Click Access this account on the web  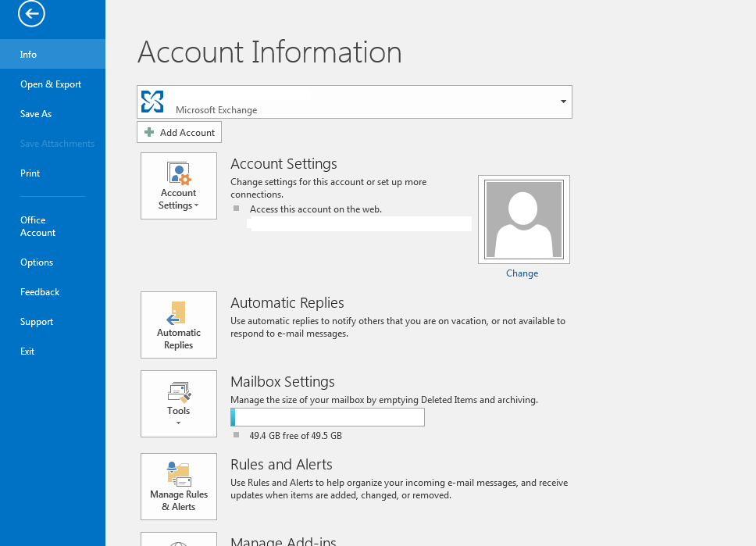tap(316, 209)
